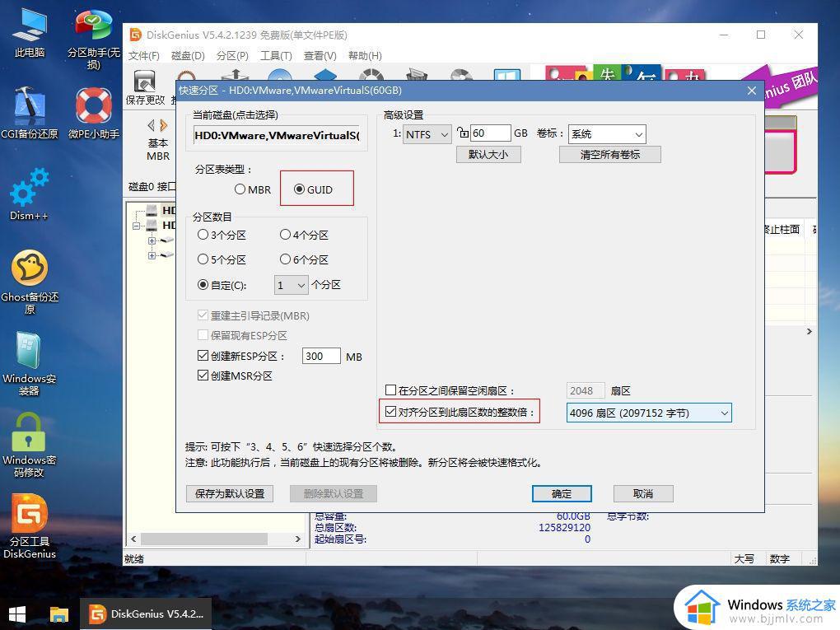This screenshot has width=840, height=630.
Task: Click partition size field showing 60
Action: click(x=490, y=133)
